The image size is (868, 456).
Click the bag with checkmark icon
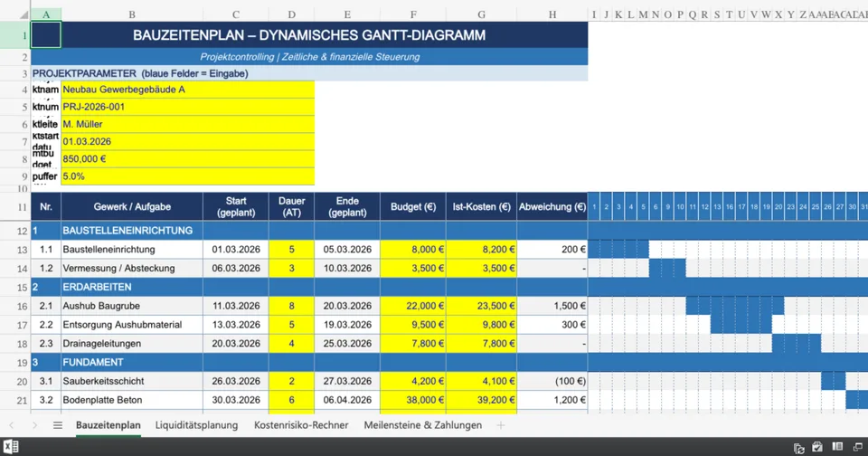pos(817,447)
